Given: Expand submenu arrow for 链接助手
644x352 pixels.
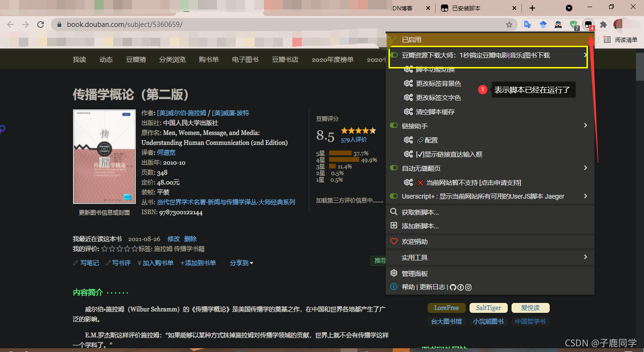Looking at the screenshot, I should 586,126.
